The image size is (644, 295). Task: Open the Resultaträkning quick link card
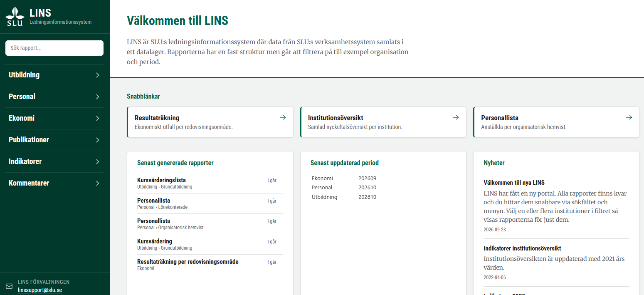pos(210,122)
